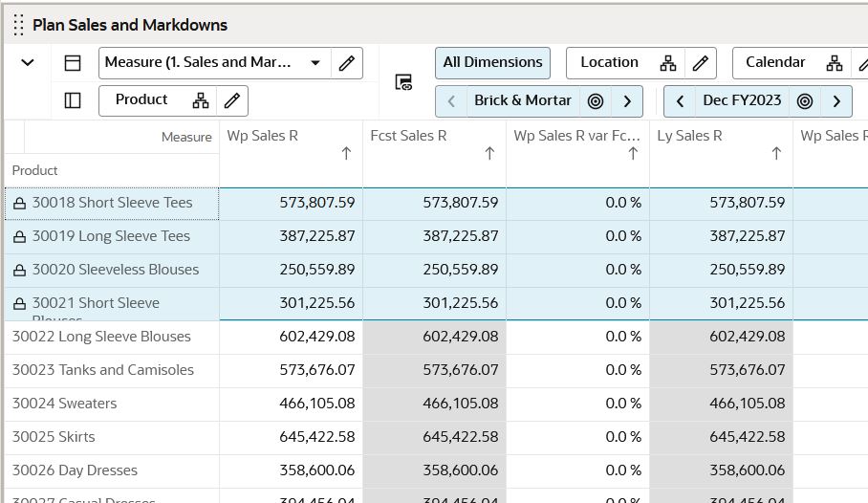
Task: Click the target icon next to Dec FY2023
Action: [805, 101]
